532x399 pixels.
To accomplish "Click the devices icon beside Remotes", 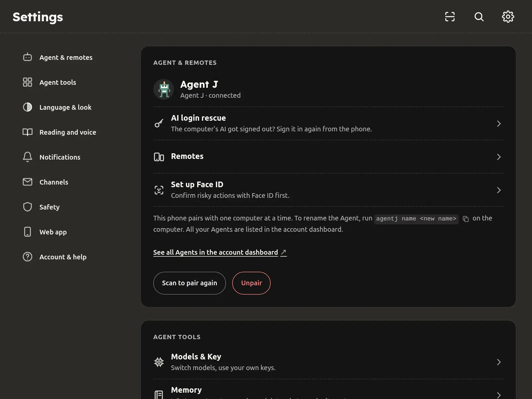I will click(159, 157).
